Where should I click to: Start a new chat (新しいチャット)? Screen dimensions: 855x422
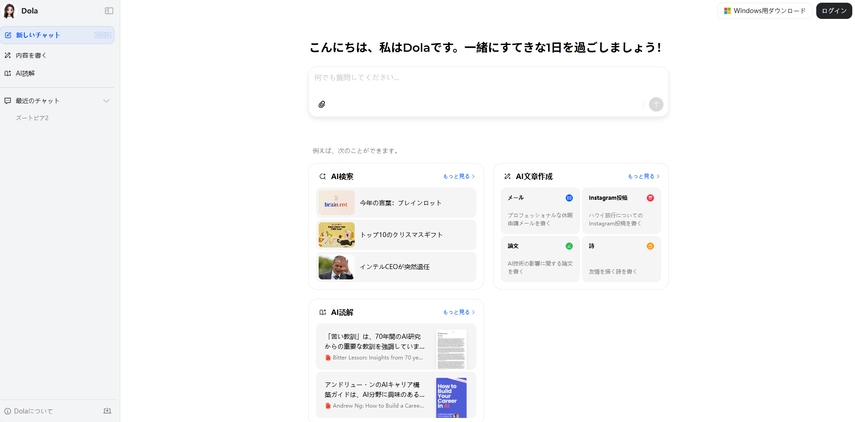[x=57, y=35]
